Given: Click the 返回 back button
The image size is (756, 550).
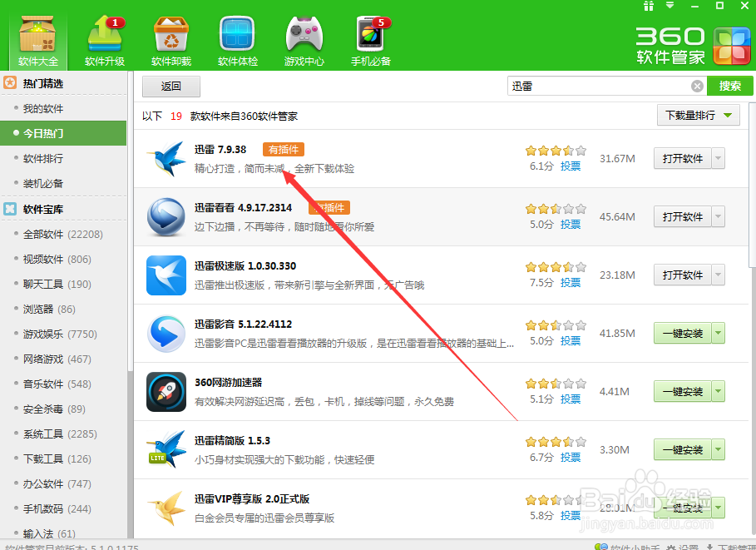Looking at the screenshot, I should 171,87.
